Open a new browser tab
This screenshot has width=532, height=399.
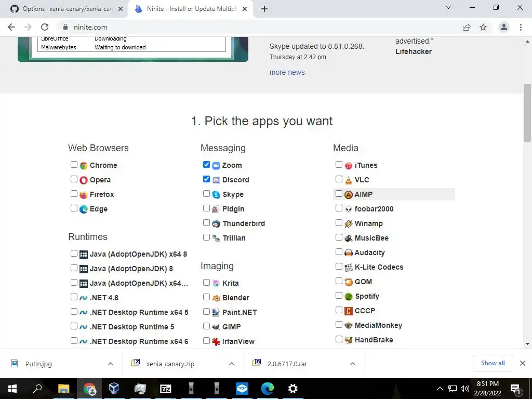point(264,9)
